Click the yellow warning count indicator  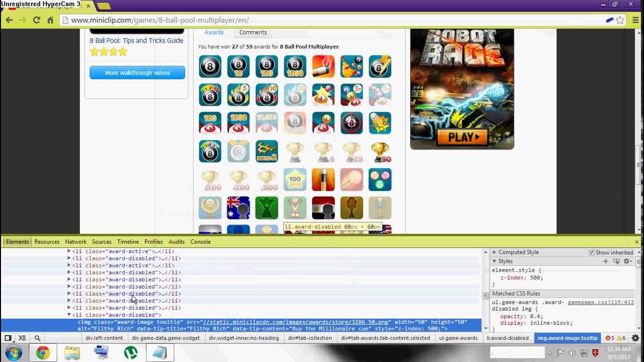621,338
